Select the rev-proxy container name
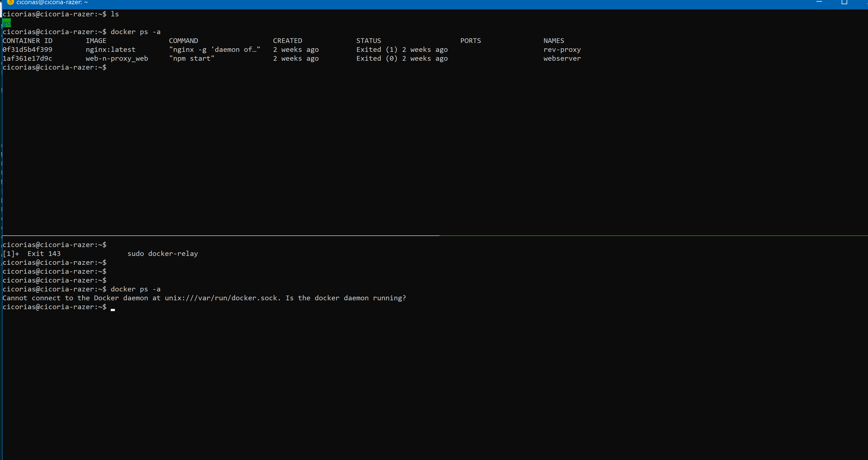 point(562,49)
